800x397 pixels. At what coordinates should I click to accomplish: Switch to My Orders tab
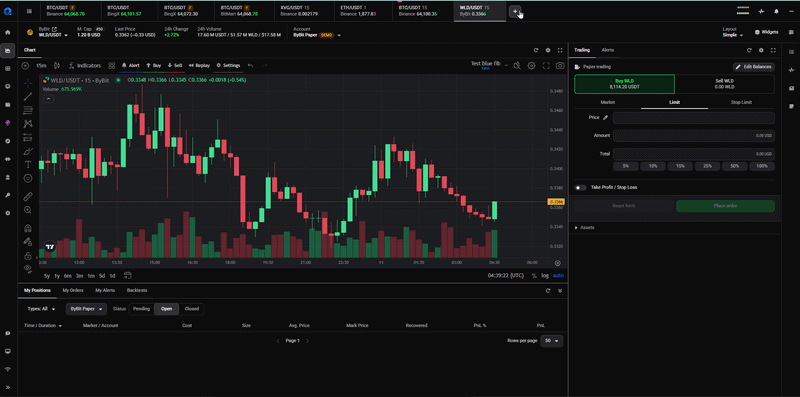(73, 290)
